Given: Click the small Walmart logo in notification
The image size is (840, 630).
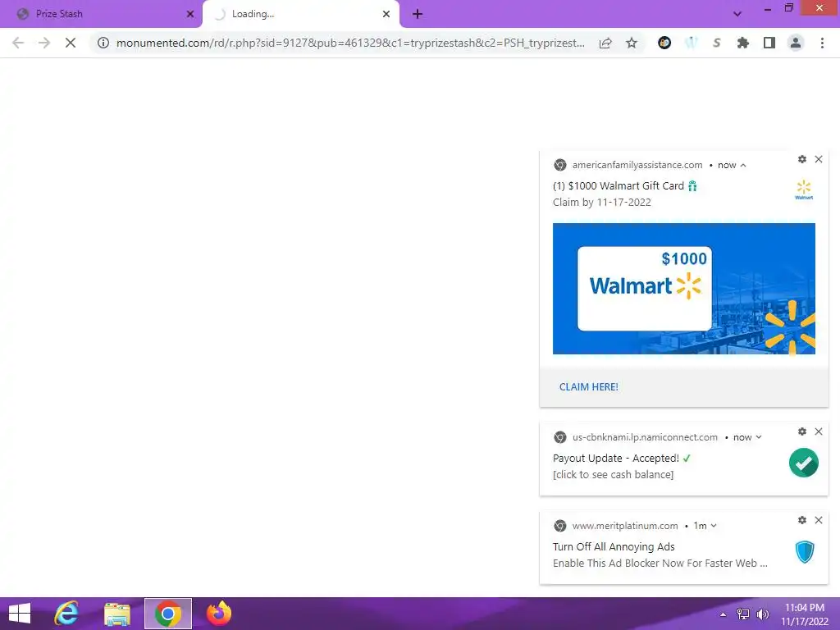Looking at the screenshot, I should click(804, 189).
